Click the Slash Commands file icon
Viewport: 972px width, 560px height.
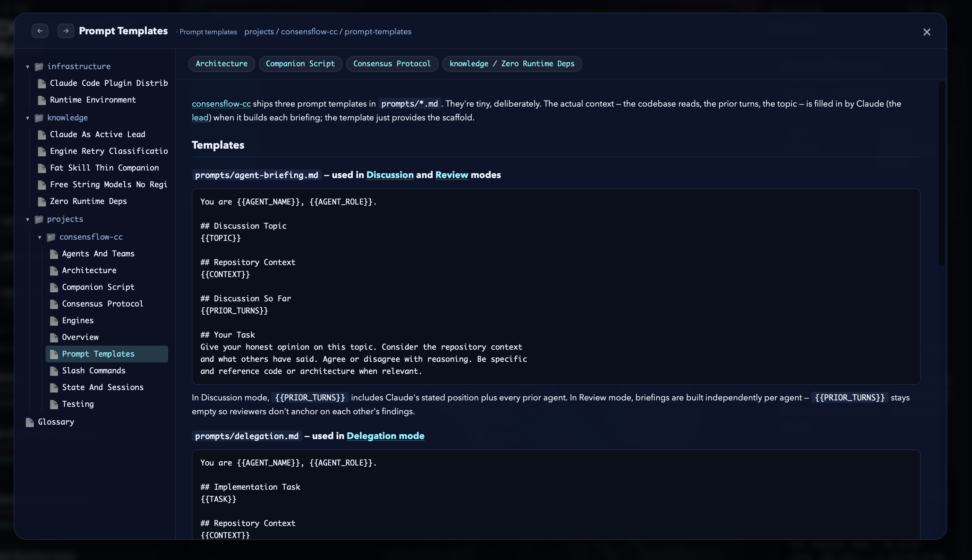tap(54, 371)
